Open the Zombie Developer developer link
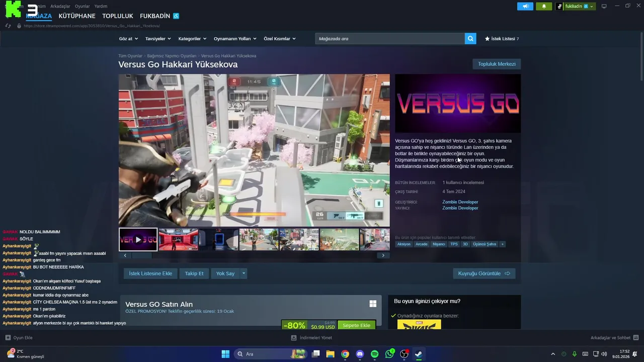 [460, 202]
